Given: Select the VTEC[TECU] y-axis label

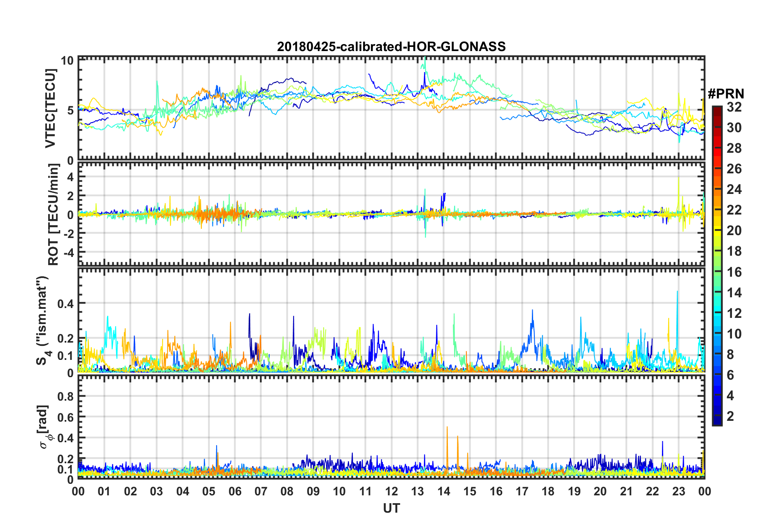Looking at the screenshot, I should pyautogui.click(x=50, y=108).
